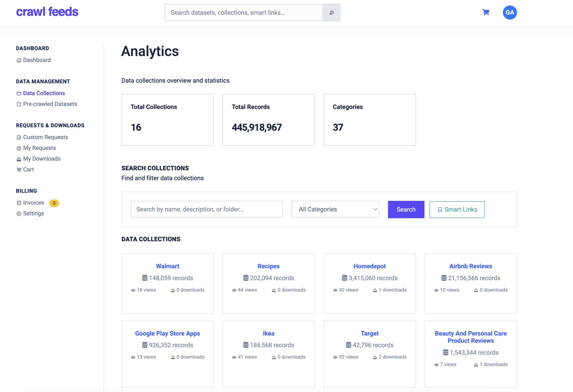Open the Google Play Store Apps collection
This screenshot has width=573, height=392.
167,333
